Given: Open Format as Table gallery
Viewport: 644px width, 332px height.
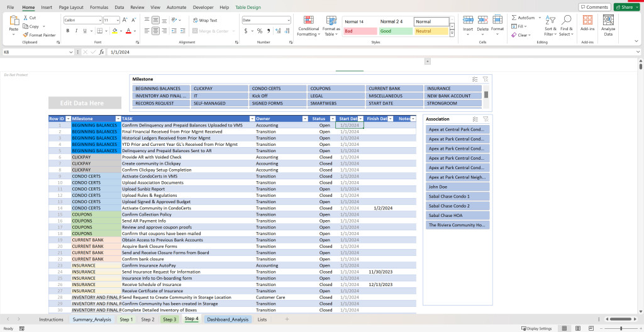Looking at the screenshot, I should (331, 26).
